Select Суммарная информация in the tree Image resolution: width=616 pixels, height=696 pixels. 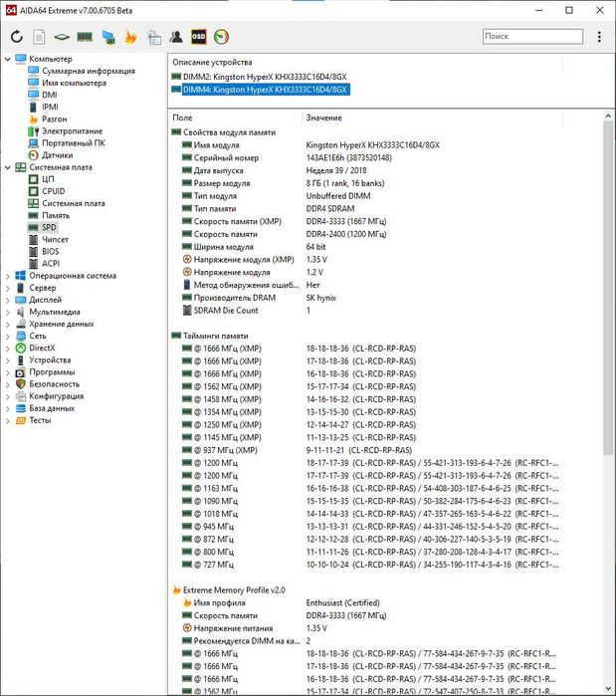pos(89,71)
